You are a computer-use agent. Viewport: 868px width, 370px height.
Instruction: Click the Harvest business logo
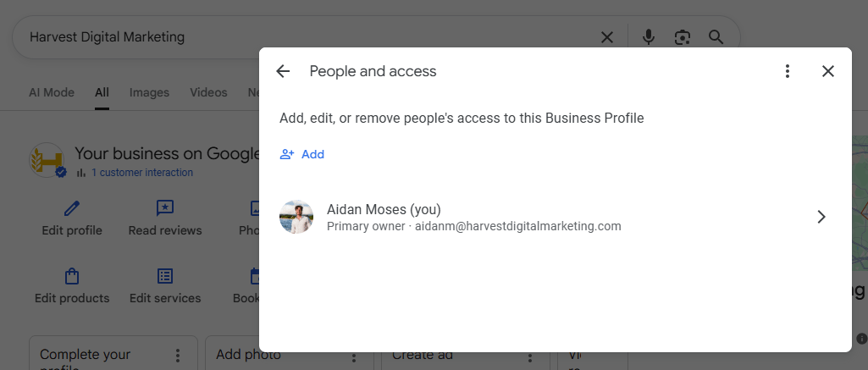47,160
